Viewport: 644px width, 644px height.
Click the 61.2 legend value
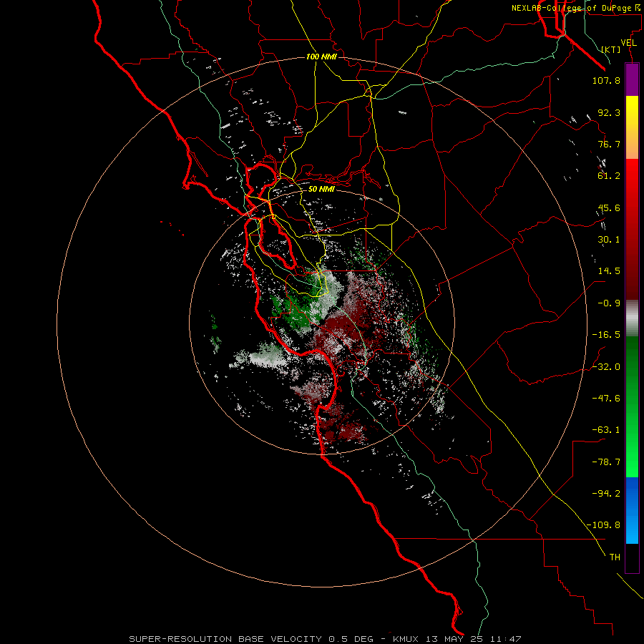[609, 176]
